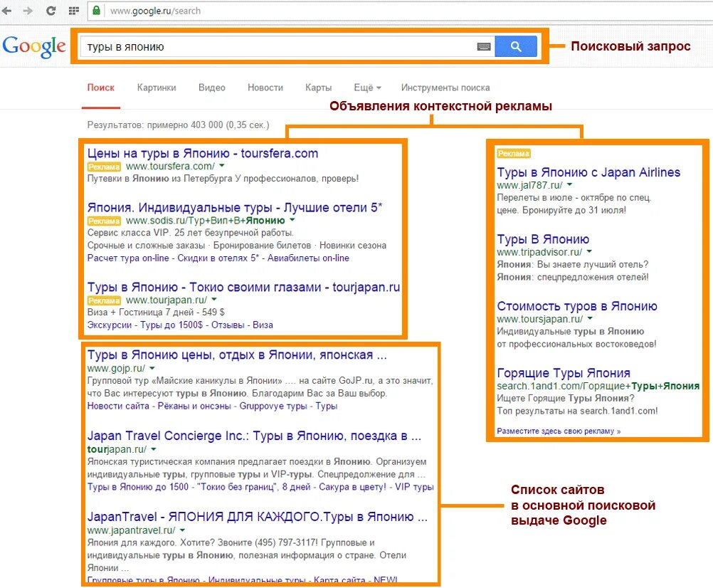The height and width of the screenshot is (588, 713).
Task: Open ad 'Япония. Индивидуальные туры - Лучшие отели 5*'
Action: coord(235,207)
